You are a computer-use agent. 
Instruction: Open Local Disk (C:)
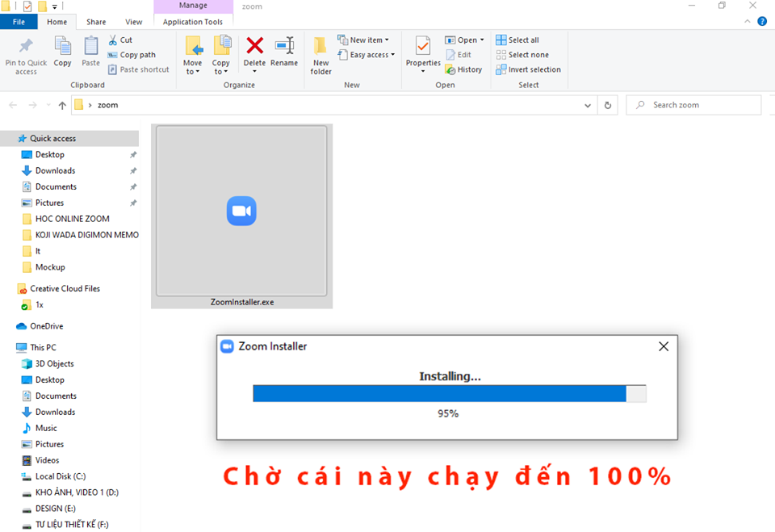61,476
